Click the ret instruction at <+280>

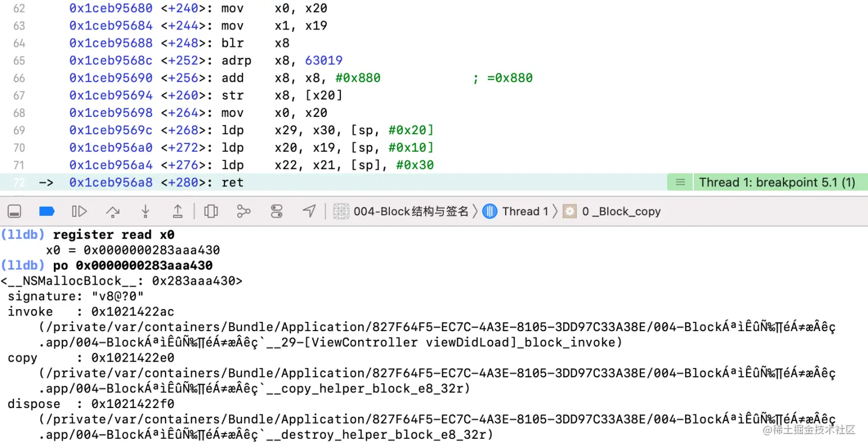tap(233, 182)
